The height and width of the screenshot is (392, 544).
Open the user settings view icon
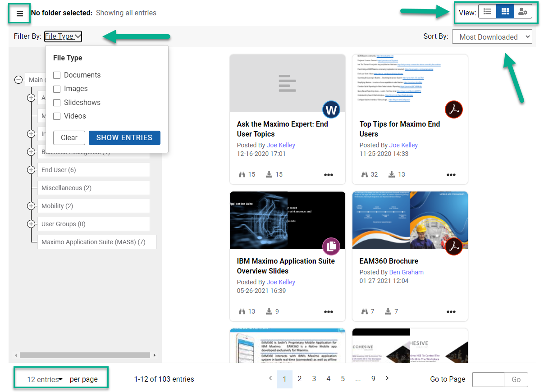pos(523,12)
